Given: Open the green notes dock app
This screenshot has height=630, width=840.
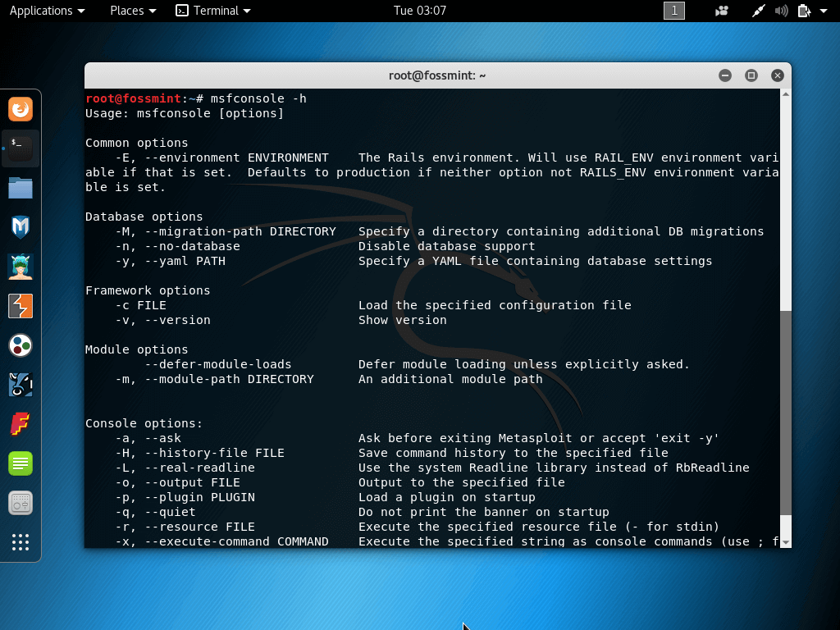Looking at the screenshot, I should coord(21,463).
